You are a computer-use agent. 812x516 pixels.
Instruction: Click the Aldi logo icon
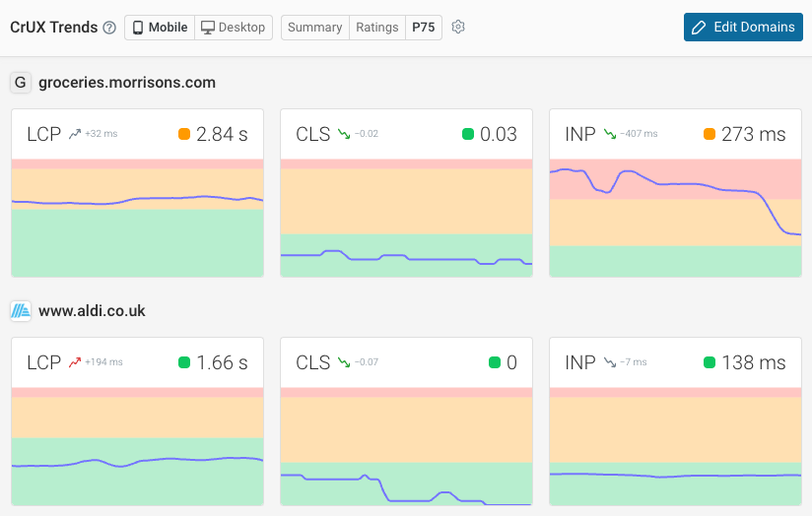click(x=21, y=311)
